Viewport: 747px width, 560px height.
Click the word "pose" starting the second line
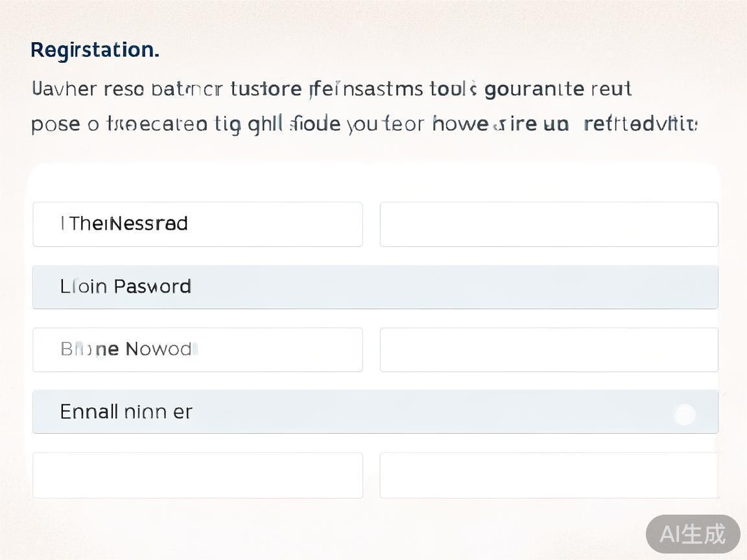(x=56, y=124)
